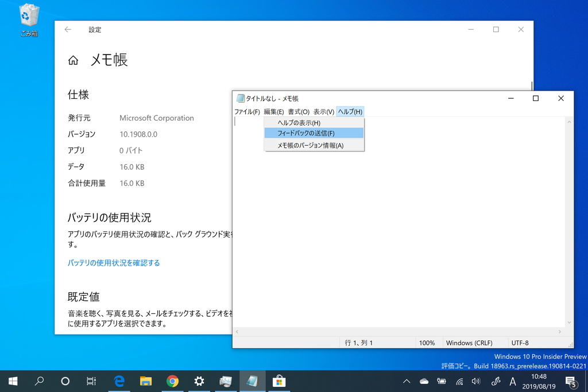
Task: Toggle the IME input mode with the A indicator
Action: coord(513,381)
